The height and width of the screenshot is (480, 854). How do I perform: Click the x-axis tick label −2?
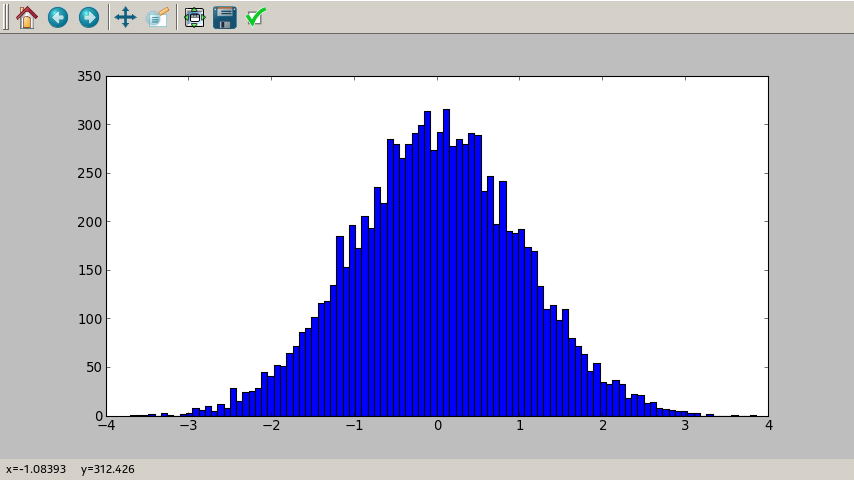point(270,427)
